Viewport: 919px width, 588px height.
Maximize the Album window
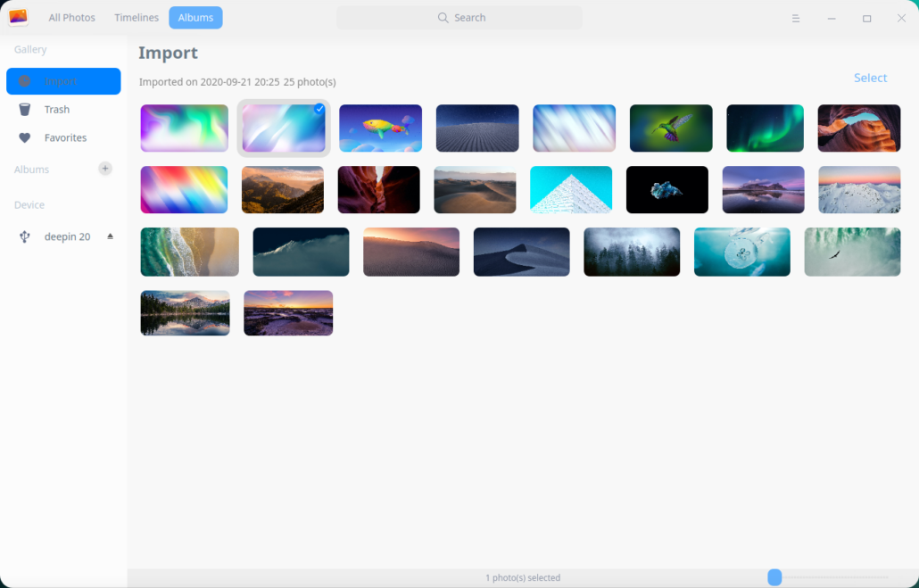[866, 18]
